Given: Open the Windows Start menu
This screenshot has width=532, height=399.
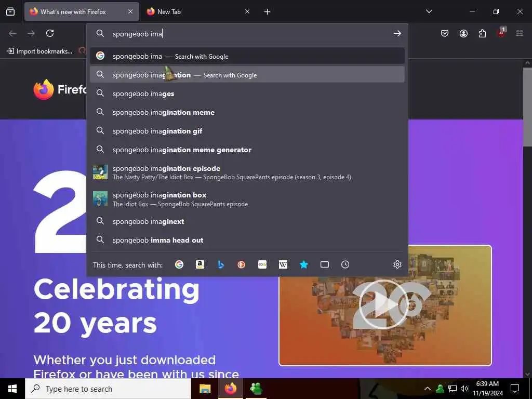Looking at the screenshot, I should (x=12, y=389).
